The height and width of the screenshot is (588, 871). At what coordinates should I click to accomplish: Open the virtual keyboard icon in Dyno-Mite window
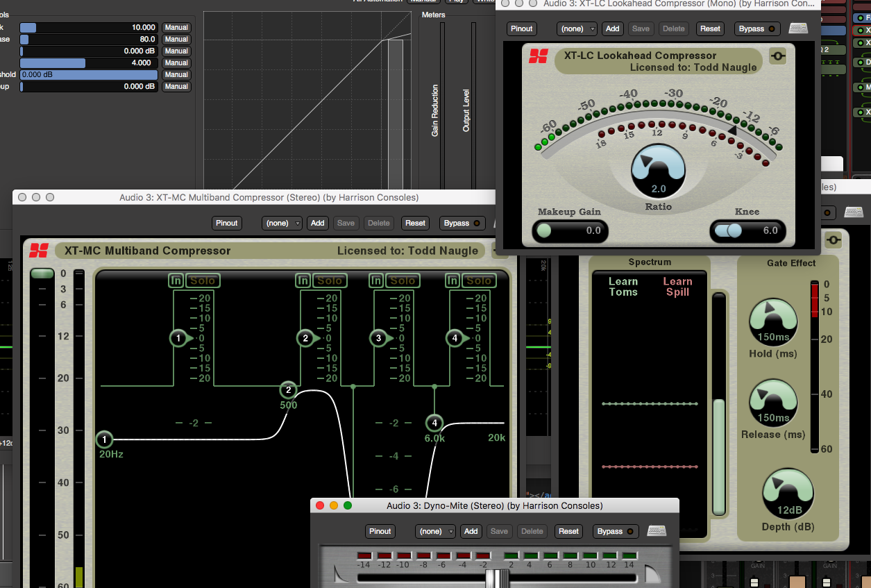coord(656,530)
